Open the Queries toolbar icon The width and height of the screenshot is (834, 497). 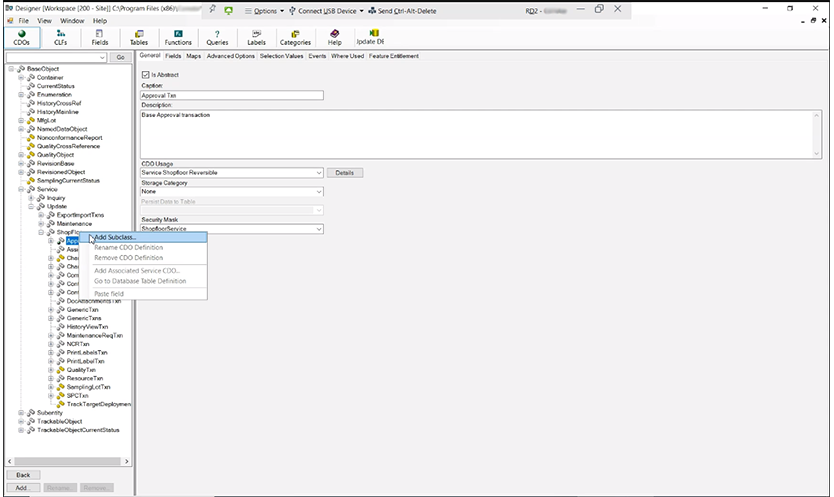click(217, 37)
